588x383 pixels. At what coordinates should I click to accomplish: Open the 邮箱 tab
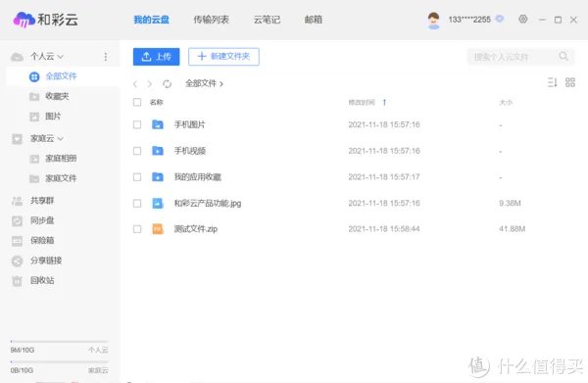pos(314,20)
